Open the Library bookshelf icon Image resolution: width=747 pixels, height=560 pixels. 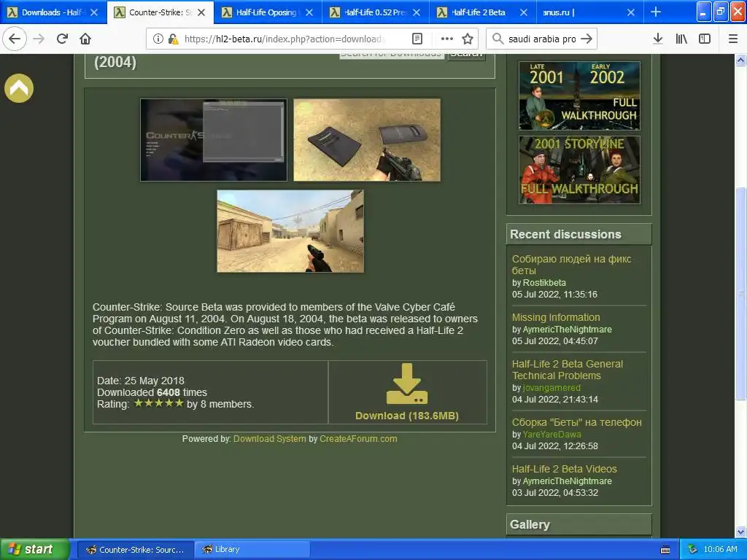pos(681,39)
